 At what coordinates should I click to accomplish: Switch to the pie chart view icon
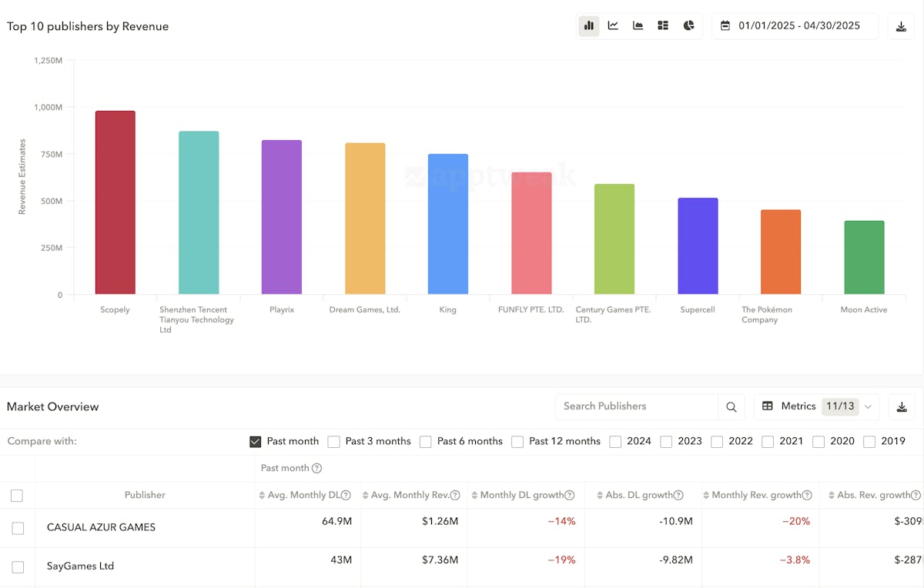click(x=688, y=25)
